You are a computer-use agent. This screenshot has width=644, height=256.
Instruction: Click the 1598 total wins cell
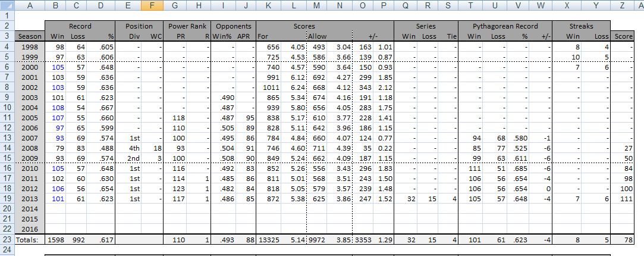[x=56, y=239]
